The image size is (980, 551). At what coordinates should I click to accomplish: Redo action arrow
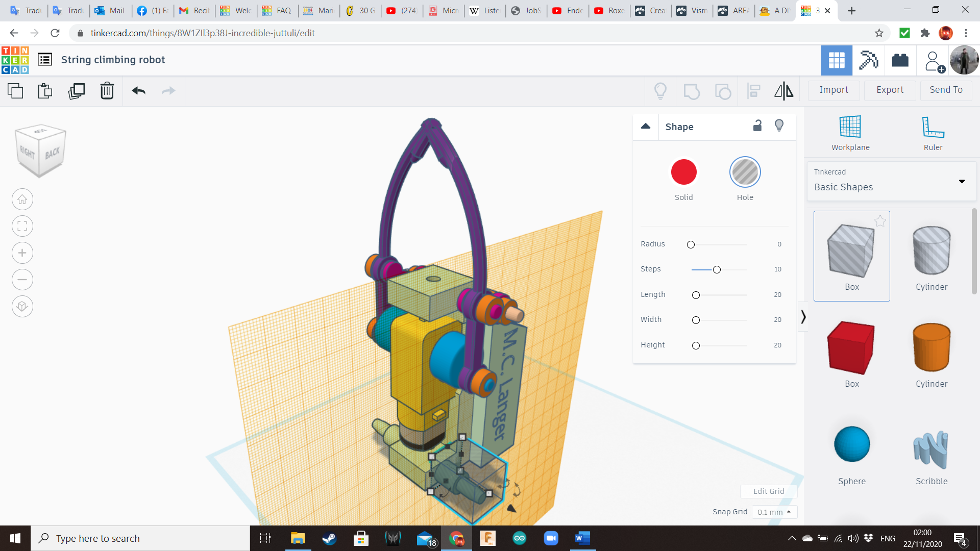[x=168, y=91]
